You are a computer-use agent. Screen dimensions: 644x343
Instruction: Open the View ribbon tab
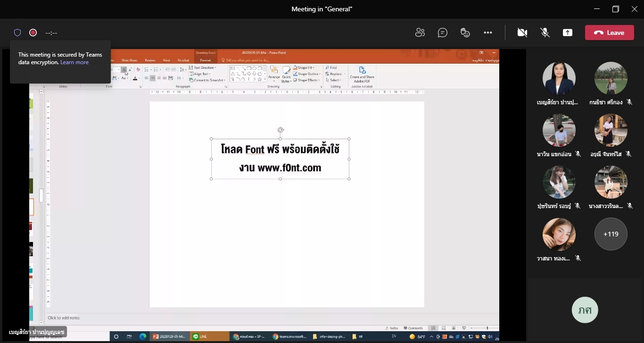[166, 60]
